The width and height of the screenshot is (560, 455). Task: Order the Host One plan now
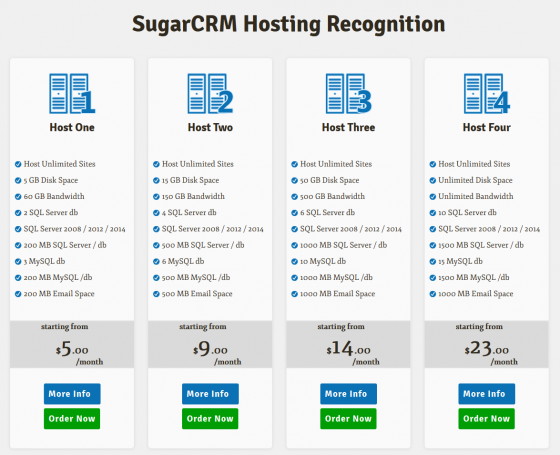(72, 419)
